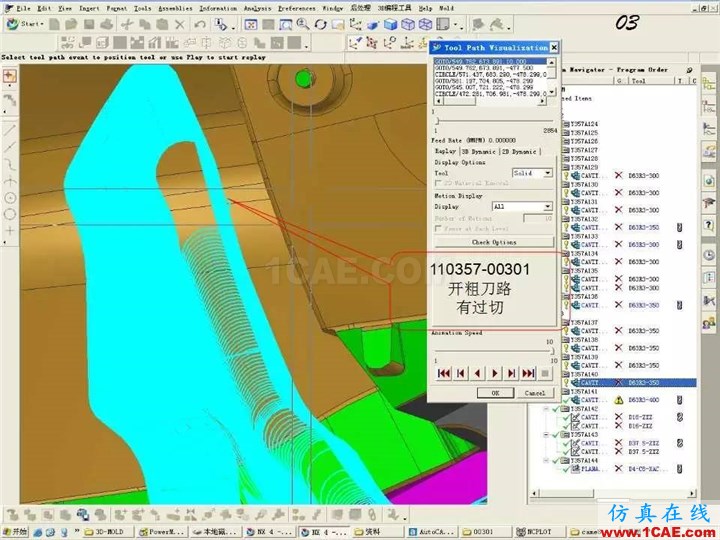720x540 pixels.
Task: Click the New file icon
Action: click(x=54, y=24)
